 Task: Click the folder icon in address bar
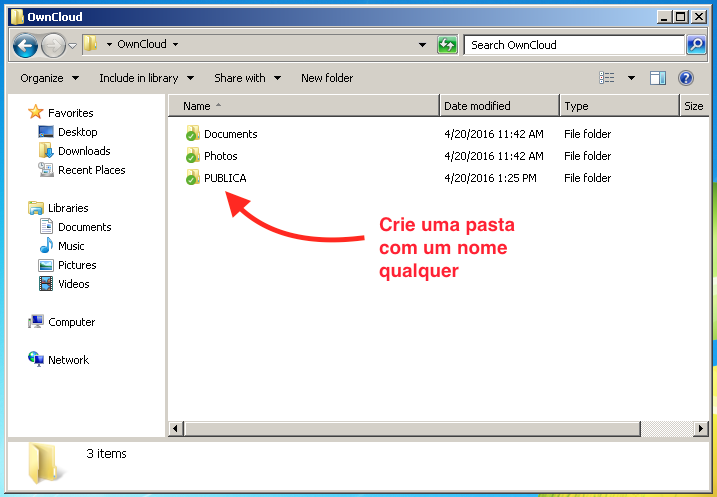tap(91, 43)
